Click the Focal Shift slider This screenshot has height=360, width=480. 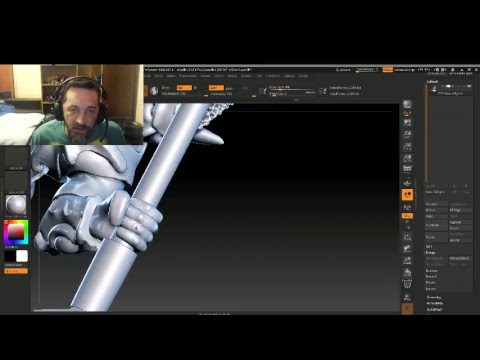[292, 87]
